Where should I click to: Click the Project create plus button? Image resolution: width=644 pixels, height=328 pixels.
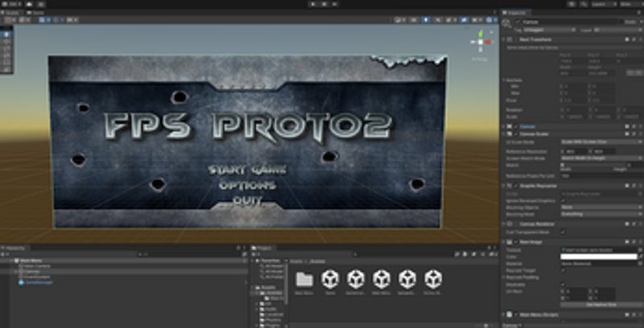pos(255,254)
